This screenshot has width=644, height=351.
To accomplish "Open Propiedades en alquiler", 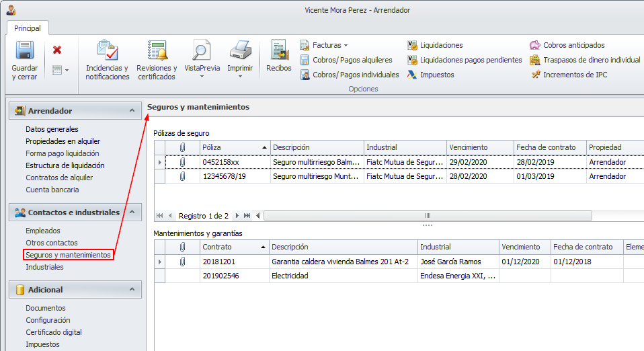I will (x=63, y=141).
